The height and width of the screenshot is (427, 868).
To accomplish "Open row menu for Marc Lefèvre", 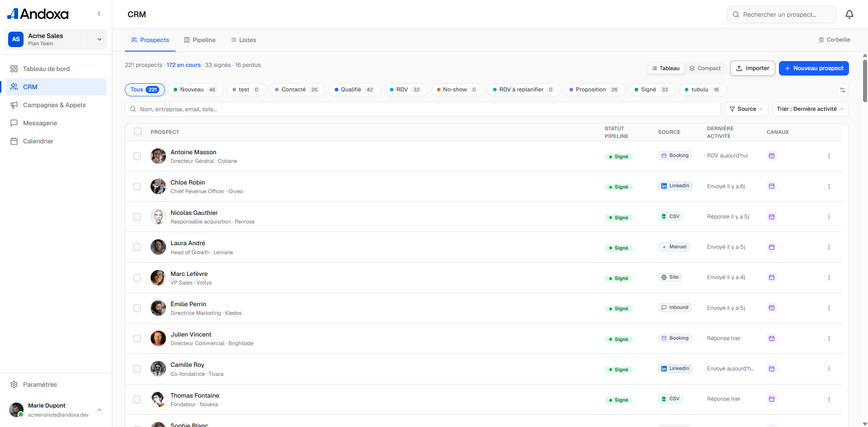I will click(829, 278).
